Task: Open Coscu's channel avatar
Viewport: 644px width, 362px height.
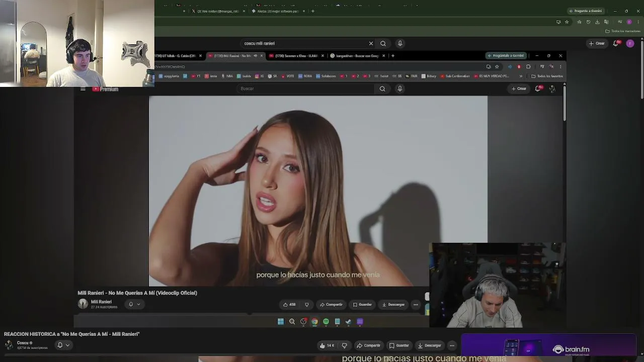Action: [x=9, y=345]
